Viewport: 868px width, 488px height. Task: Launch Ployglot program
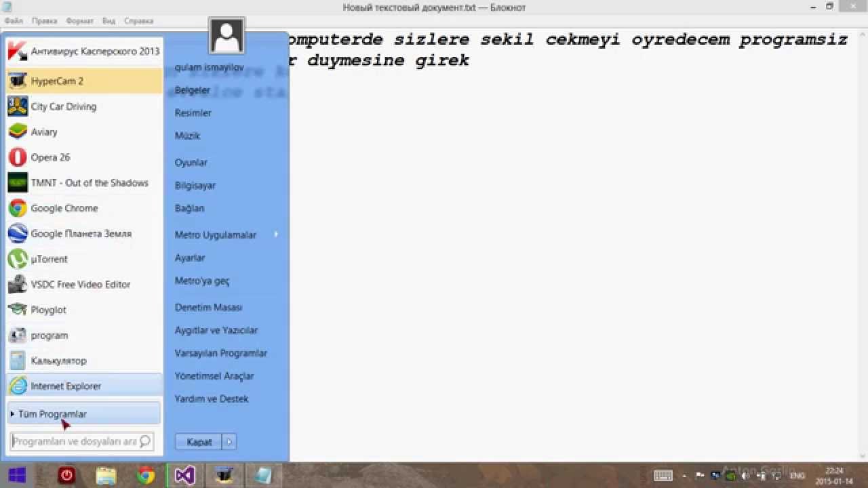pos(84,310)
